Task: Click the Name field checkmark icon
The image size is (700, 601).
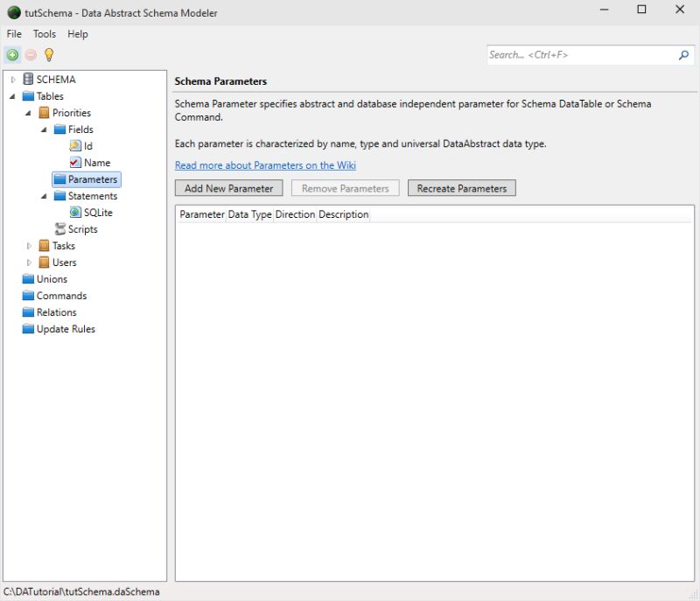Action: [x=75, y=163]
